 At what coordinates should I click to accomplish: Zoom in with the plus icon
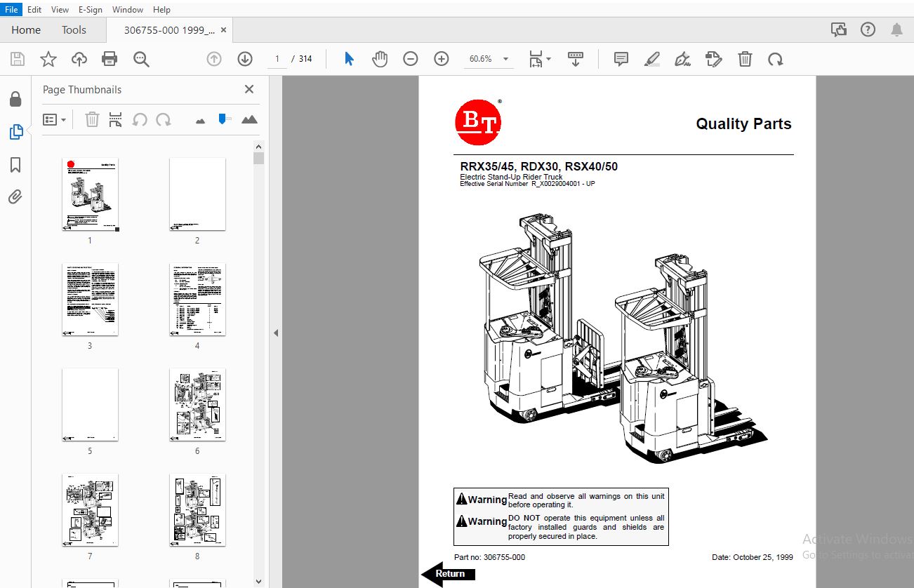[442, 60]
